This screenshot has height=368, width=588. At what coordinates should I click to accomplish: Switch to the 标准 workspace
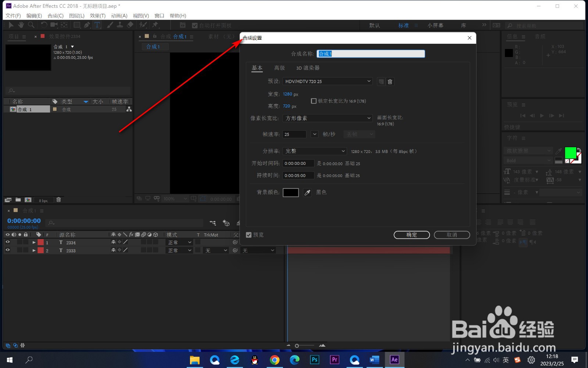coord(404,25)
